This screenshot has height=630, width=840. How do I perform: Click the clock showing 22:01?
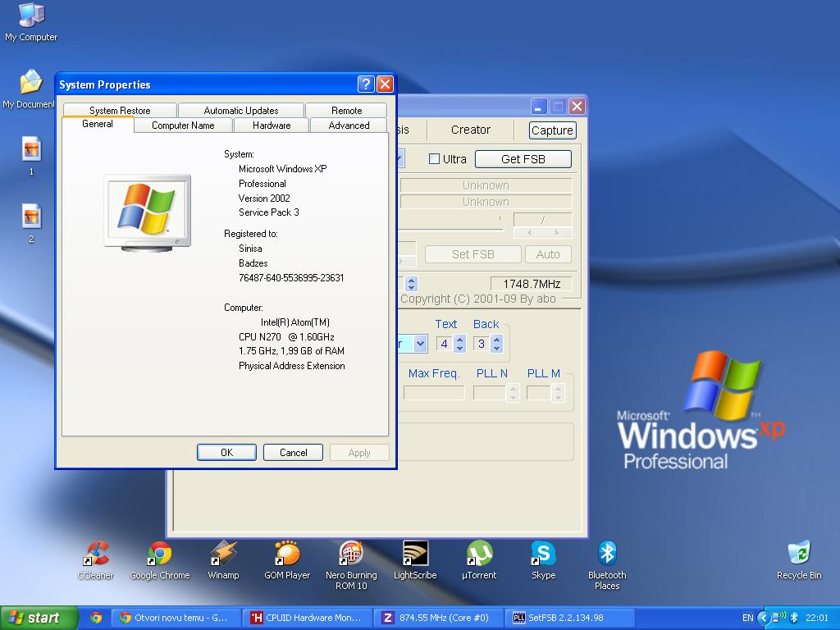pyautogui.click(x=817, y=618)
